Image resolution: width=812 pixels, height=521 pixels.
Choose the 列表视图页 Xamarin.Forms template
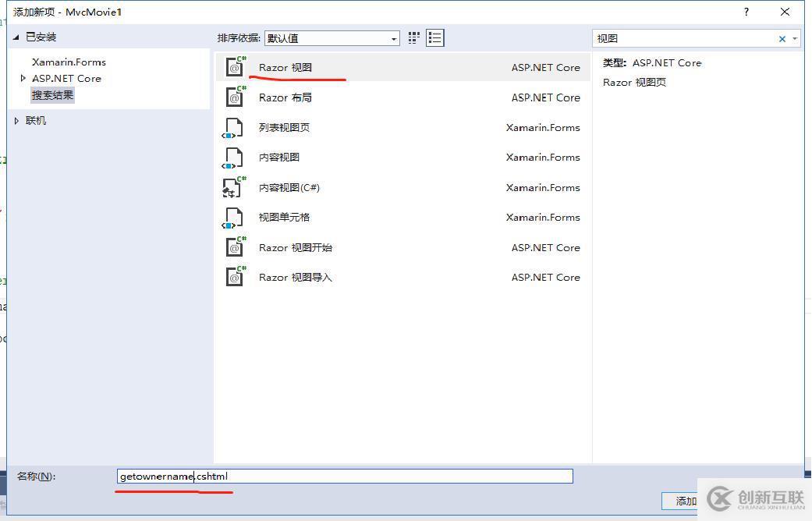pos(289,127)
